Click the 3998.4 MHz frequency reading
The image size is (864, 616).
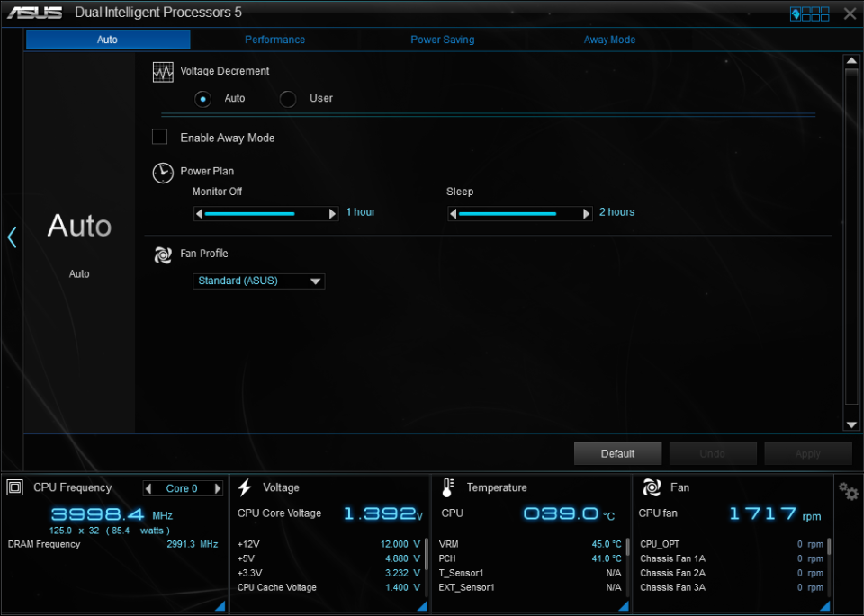click(x=112, y=515)
